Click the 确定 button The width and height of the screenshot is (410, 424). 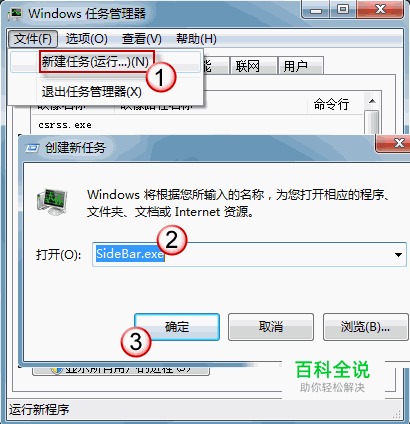(x=177, y=326)
